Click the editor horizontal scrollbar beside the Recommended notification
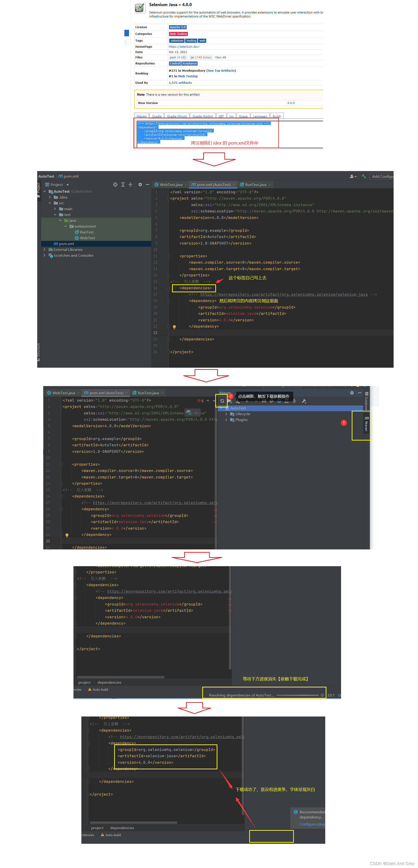This screenshot has height=868, width=418. (133, 823)
